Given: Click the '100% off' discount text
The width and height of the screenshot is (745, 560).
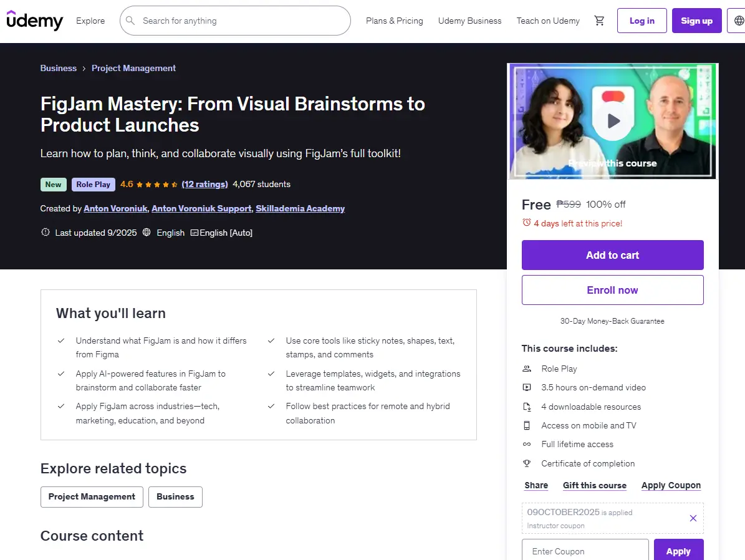Looking at the screenshot, I should coord(606,205).
